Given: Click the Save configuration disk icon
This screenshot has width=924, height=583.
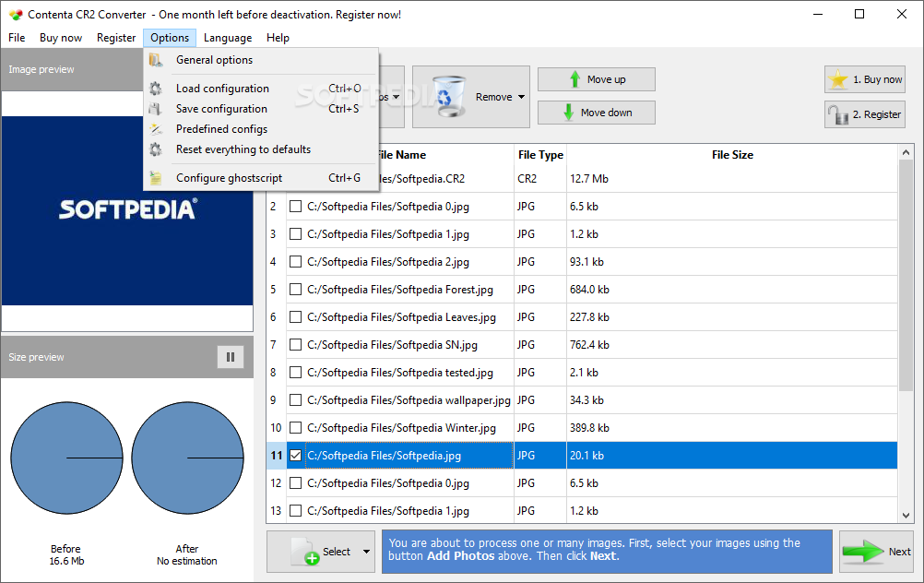Looking at the screenshot, I should pyautogui.click(x=156, y=109).
